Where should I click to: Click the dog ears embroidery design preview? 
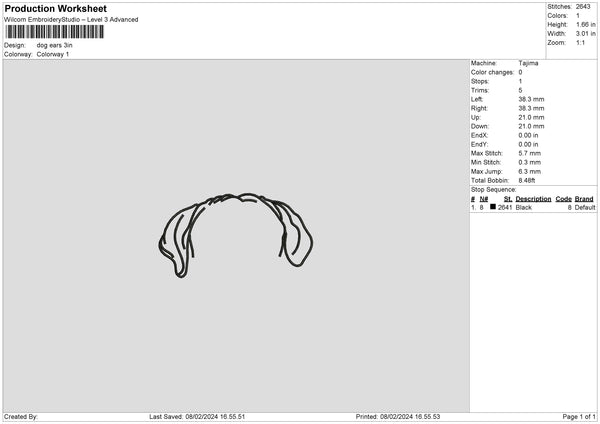coord(236,235)
